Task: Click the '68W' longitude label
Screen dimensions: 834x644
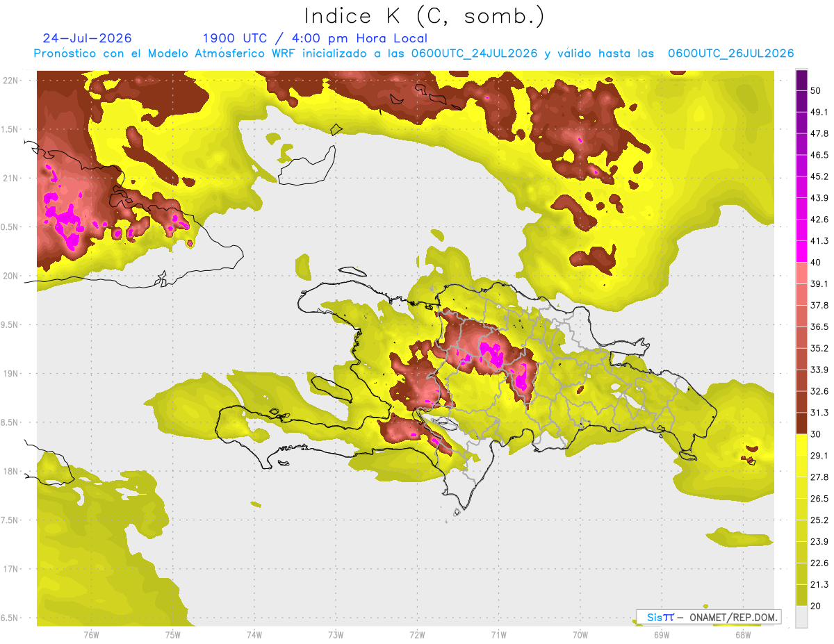Action: (742, 635)
